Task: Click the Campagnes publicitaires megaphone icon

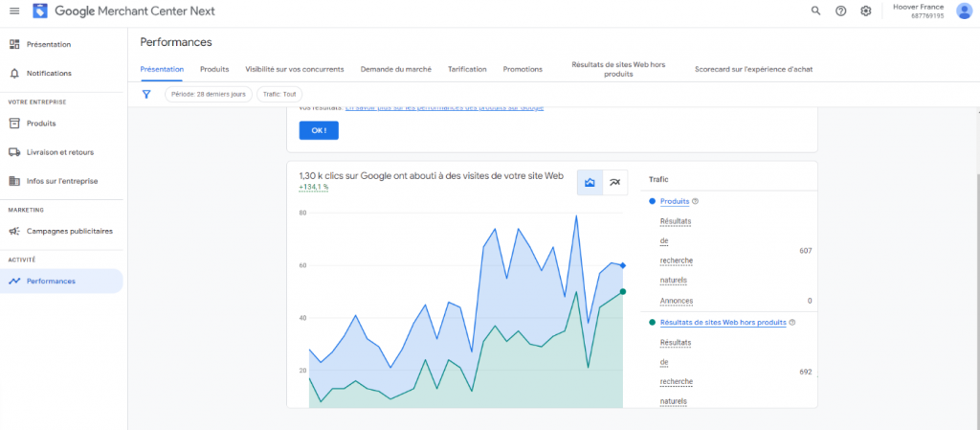Action: pyautogui.click(x=14, y=231)
